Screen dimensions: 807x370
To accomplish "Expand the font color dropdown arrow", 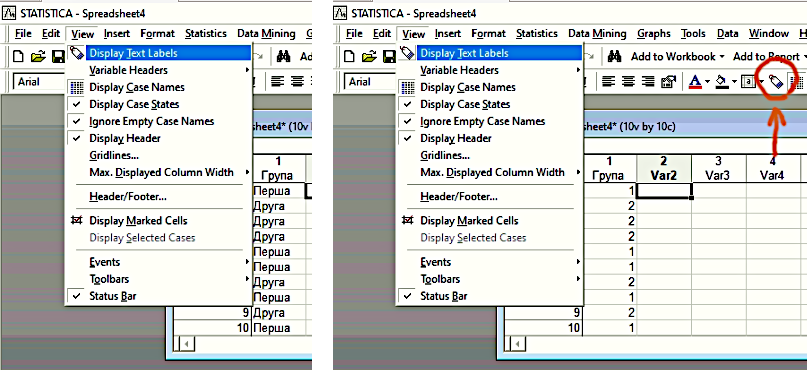I will 707,82.
